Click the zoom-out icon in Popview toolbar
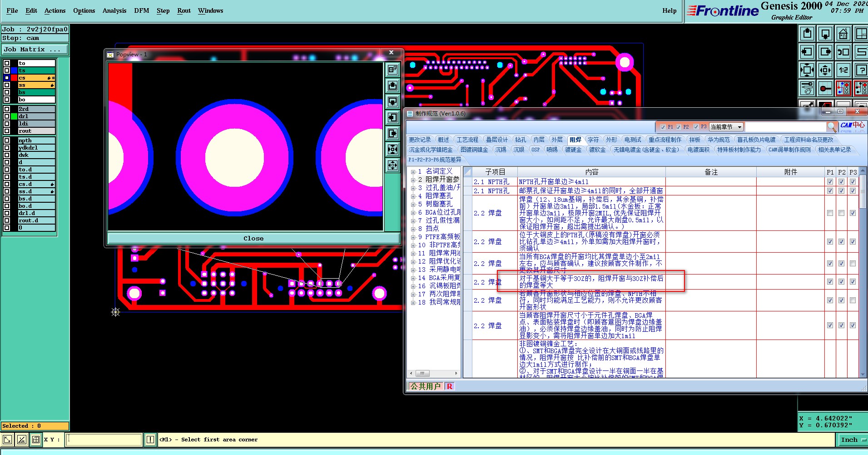 tap(392, 165)
